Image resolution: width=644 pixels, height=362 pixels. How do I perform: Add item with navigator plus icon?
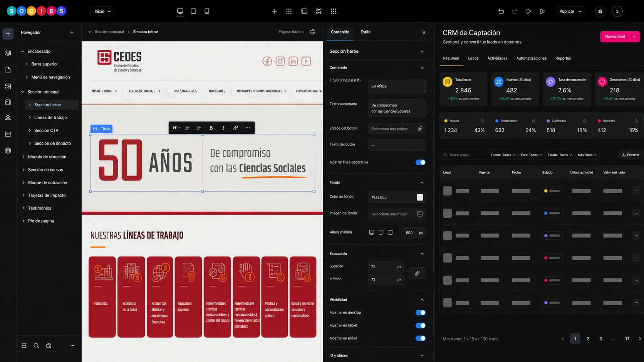[72, 32]
